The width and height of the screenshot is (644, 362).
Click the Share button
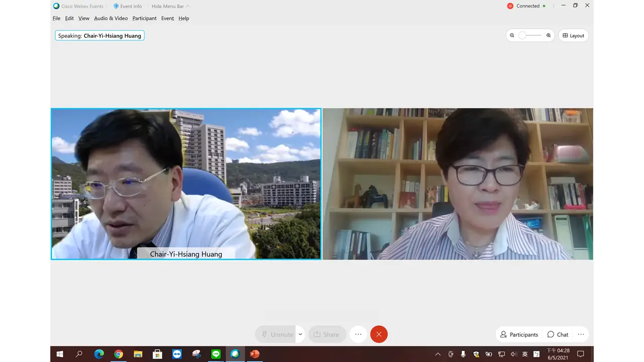[327, 334]
